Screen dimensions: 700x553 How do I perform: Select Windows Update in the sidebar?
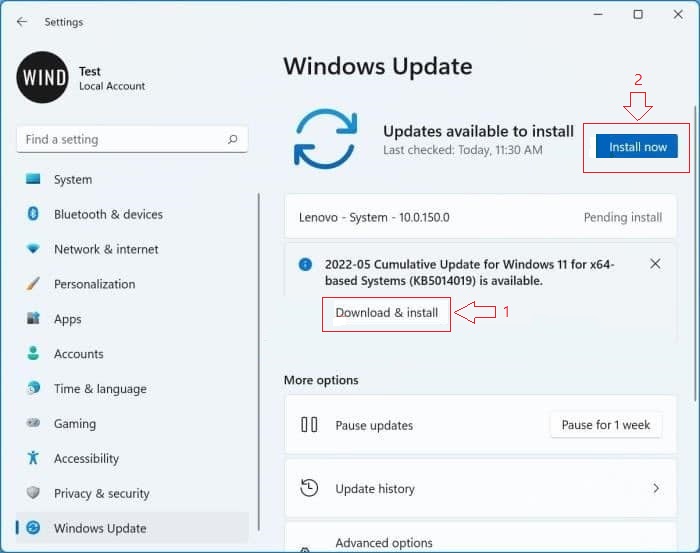point(100,528)
